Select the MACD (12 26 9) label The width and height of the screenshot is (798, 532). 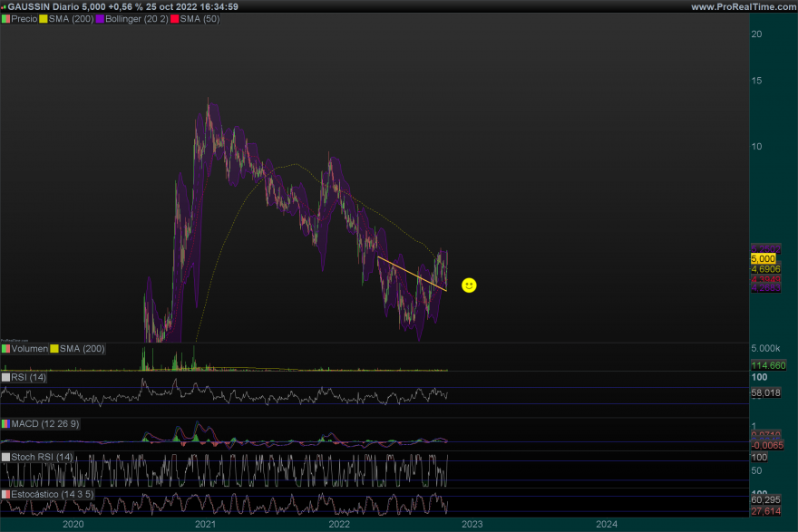[45, 423]
